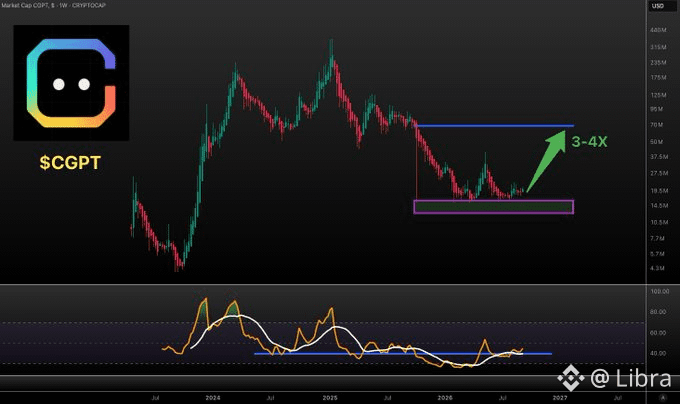Click the 4.3M price axis label
680x404 pixels.
coord(657,268)
